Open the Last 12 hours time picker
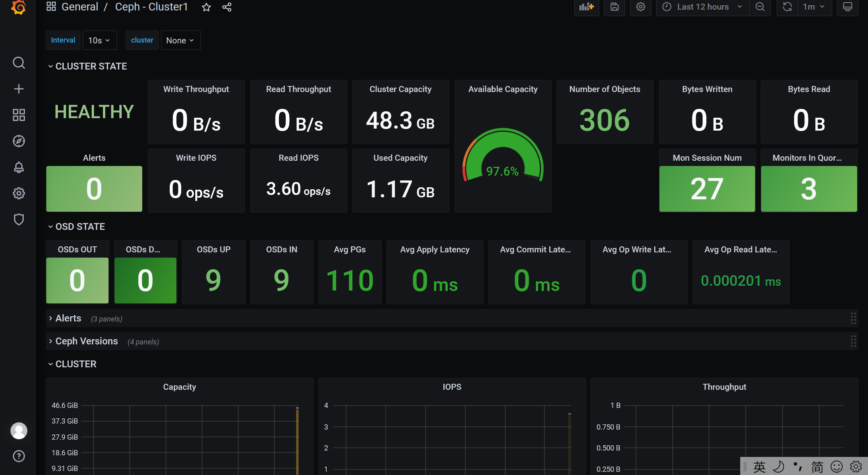868x475 pixels. (x=703, y=7)
